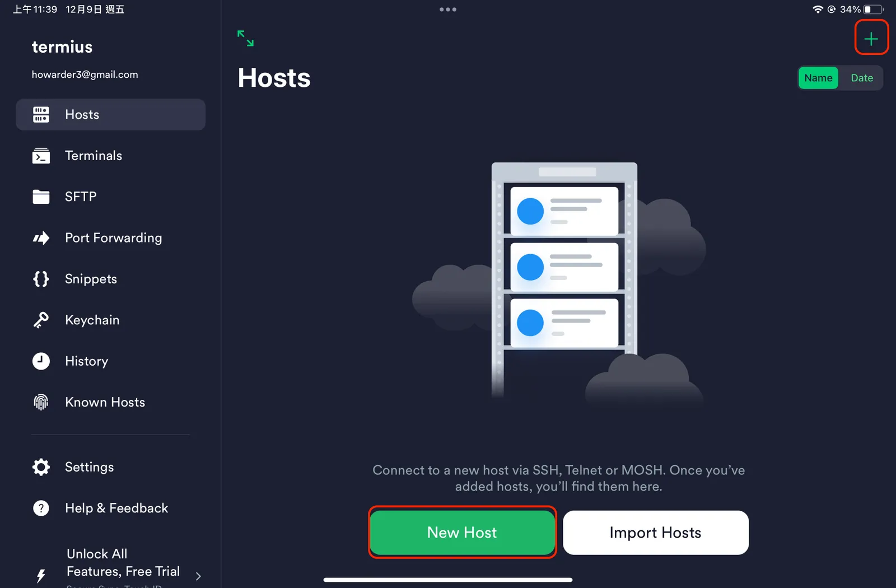Open Help & Feedback

(x=116, y=508)
